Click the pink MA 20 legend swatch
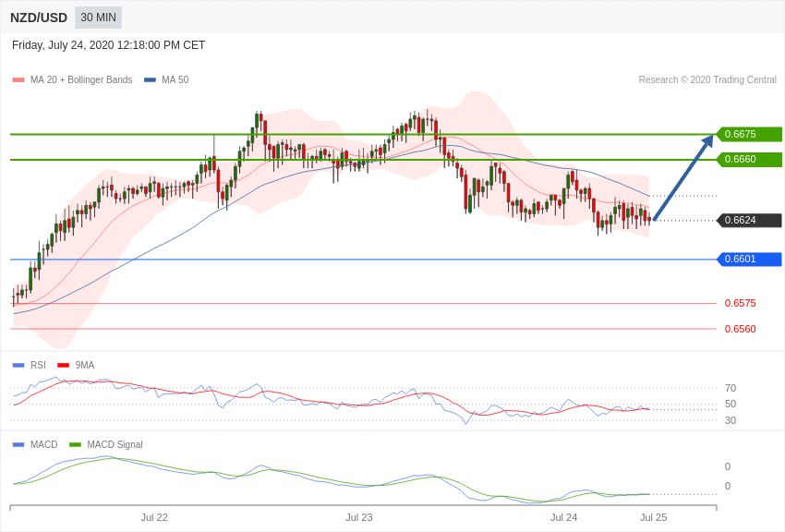The height and width of the screenshot is (532, 785). click(18, 80)
